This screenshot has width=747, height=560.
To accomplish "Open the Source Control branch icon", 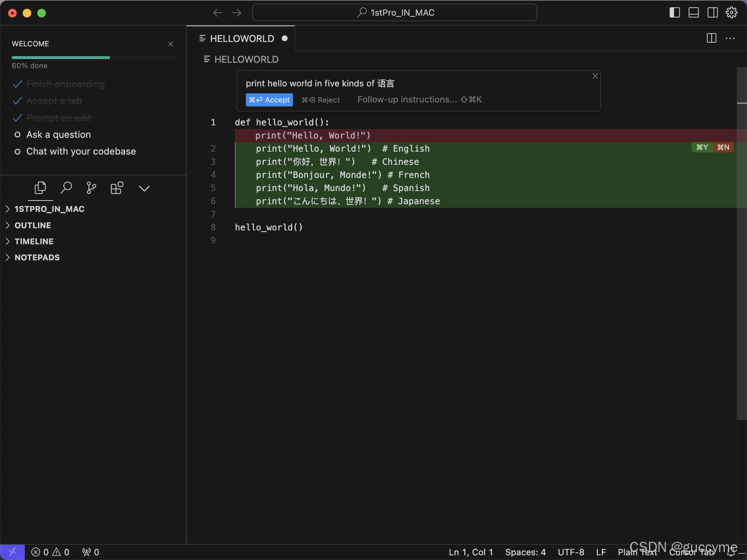I will [91, 188].
